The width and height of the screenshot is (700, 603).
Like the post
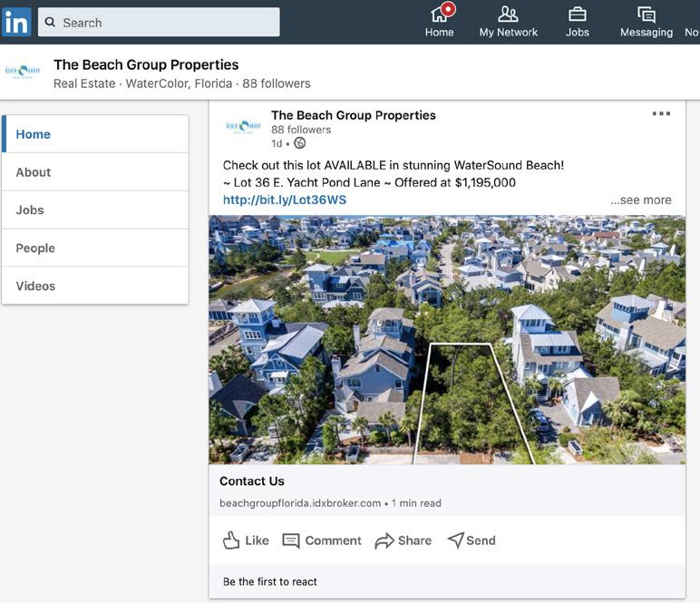click(x=246, y=540)
